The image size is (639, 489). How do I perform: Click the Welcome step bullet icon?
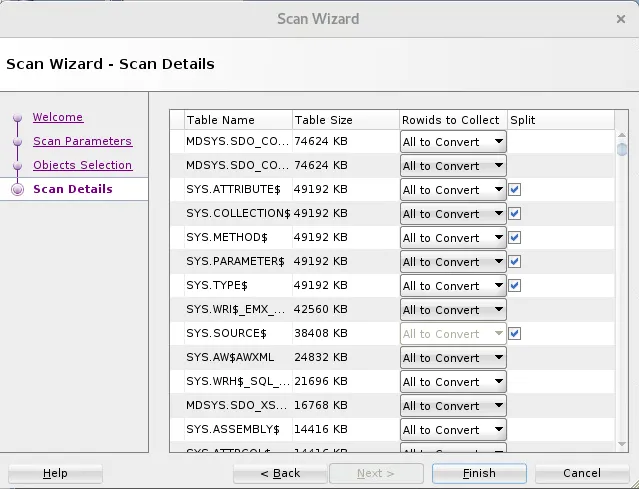[18, 118]
